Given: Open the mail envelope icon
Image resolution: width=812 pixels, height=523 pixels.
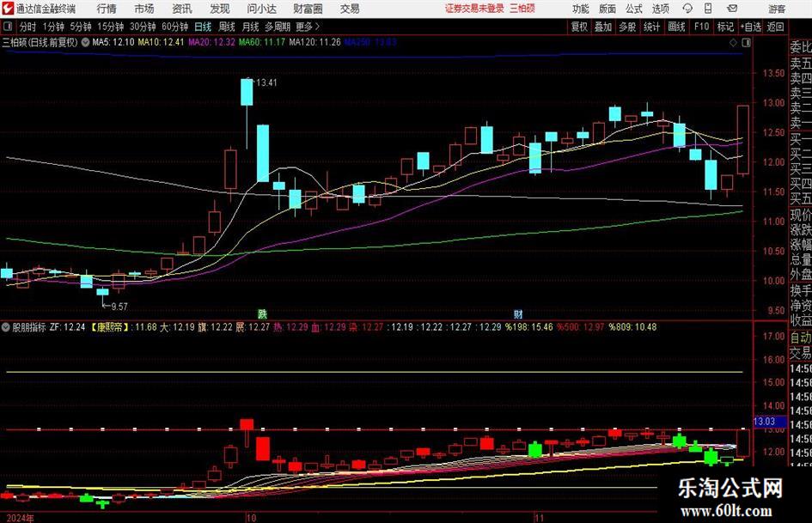Looking at the screenshot, I should [x=732, y=9].
